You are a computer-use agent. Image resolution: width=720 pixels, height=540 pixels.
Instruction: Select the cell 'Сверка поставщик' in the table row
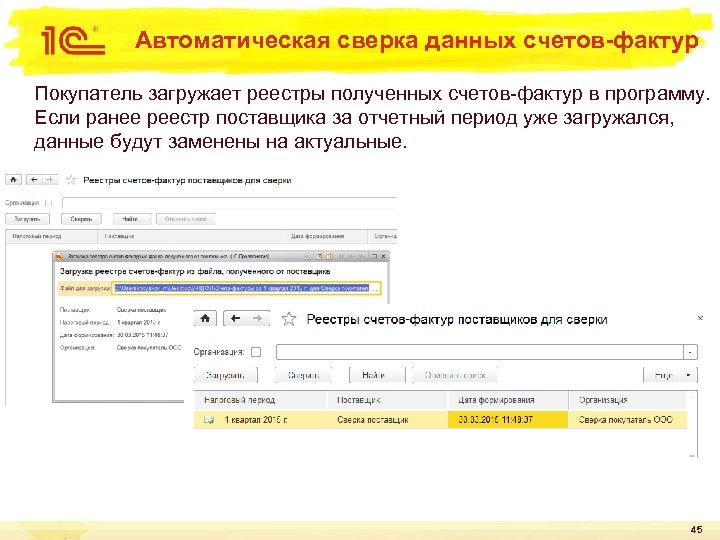[x=388, y=420]
